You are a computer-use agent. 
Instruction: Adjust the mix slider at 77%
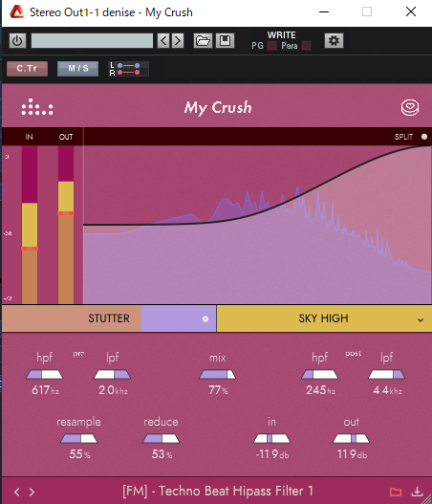[218, 375]
